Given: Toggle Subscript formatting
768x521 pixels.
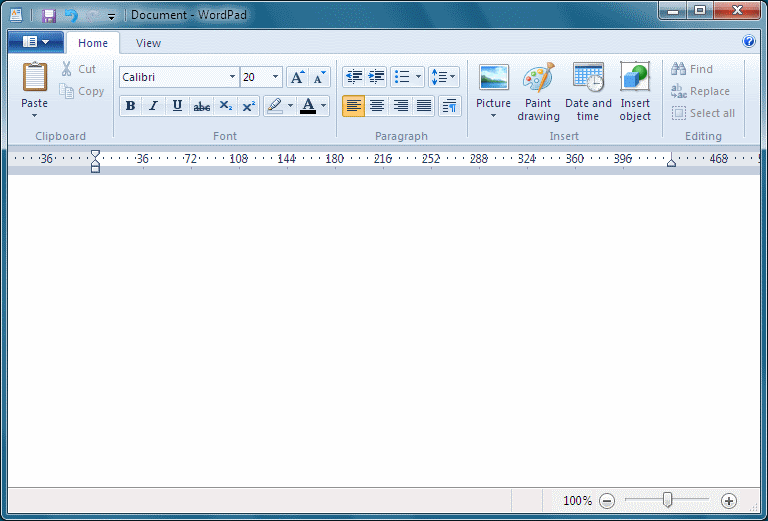Looking at the screenshot, I should 225,106.
